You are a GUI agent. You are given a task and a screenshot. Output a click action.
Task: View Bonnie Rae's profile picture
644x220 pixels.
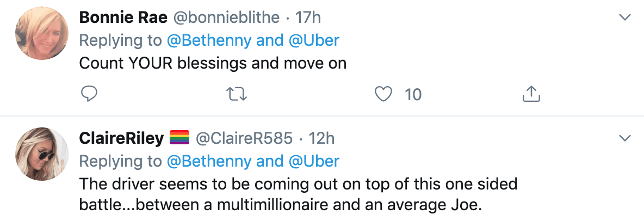40,33
